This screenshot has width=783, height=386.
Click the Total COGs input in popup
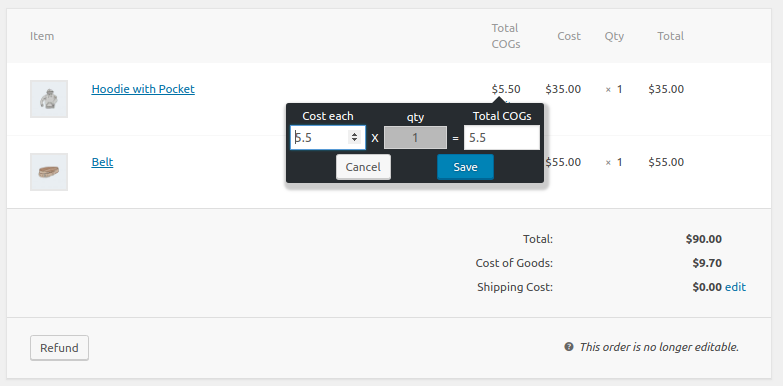point(502,137)
